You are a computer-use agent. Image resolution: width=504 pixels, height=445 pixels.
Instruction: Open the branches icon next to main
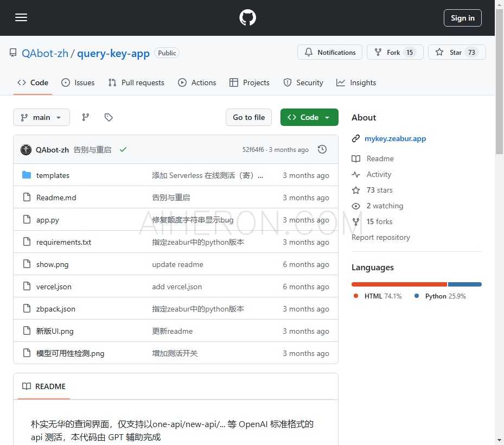(85, 117)
